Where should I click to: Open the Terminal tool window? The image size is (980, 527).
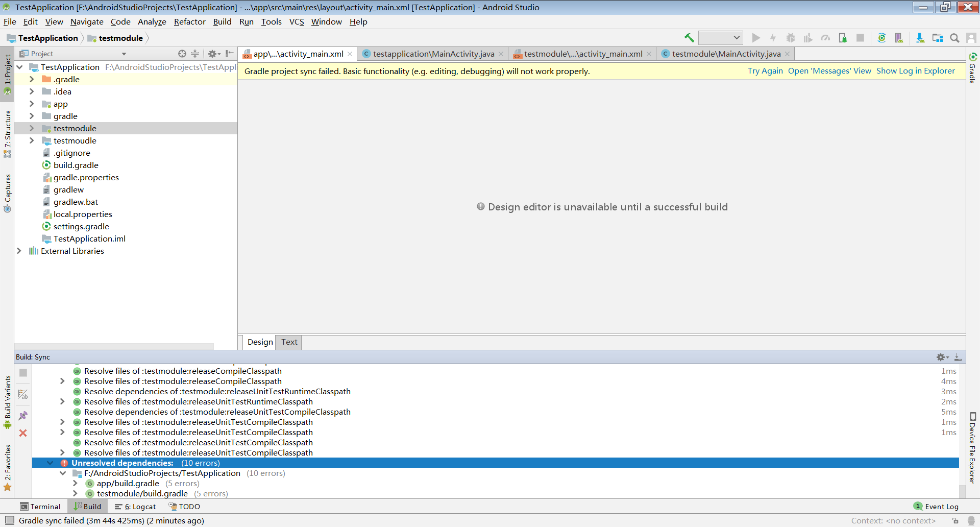pyautogui.click(x=40, y=507)
